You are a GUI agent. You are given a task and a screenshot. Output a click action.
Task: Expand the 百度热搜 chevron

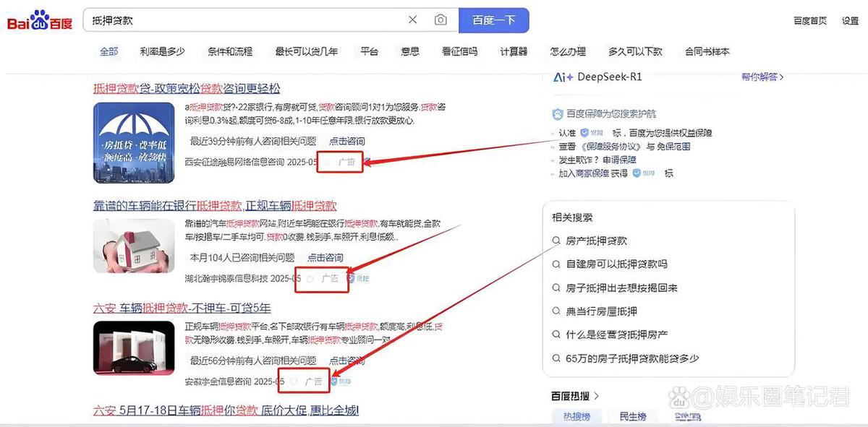click(597, 396)
